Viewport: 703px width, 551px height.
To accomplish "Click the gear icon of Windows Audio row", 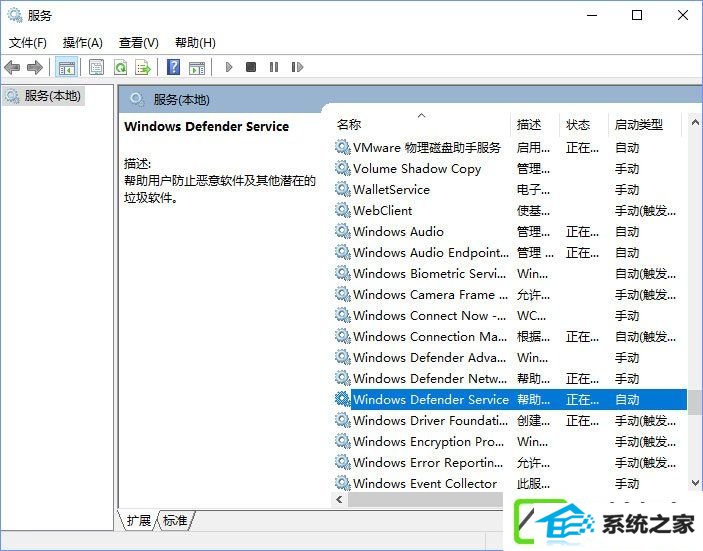I will [343, 231].
